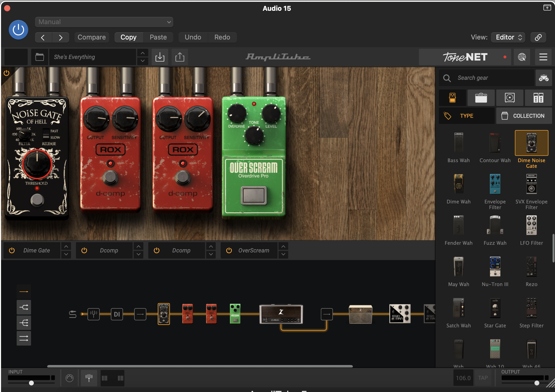555x392 pixels.
Task: Select the stomp pedals category tab
Action: pyautogui.click(x=452, y=98)
